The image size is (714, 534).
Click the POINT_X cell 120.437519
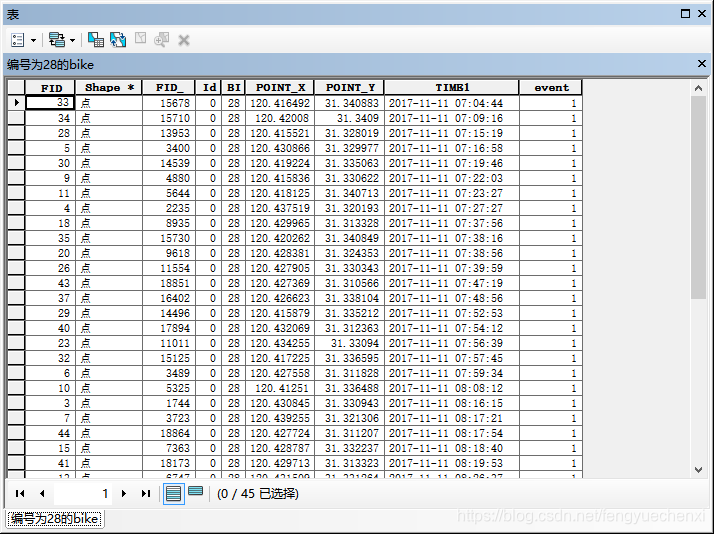pos(280,208)
